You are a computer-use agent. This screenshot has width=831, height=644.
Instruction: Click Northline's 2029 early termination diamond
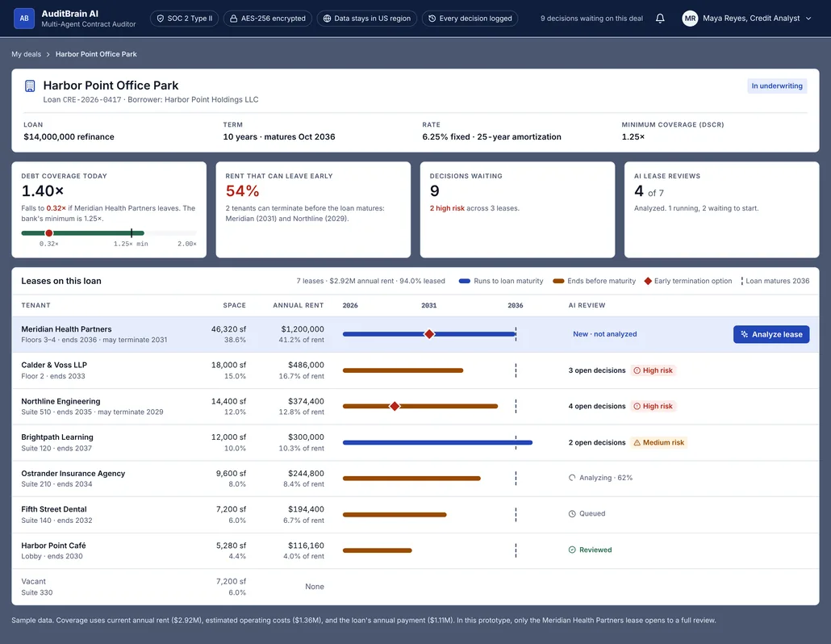point(395,406)
